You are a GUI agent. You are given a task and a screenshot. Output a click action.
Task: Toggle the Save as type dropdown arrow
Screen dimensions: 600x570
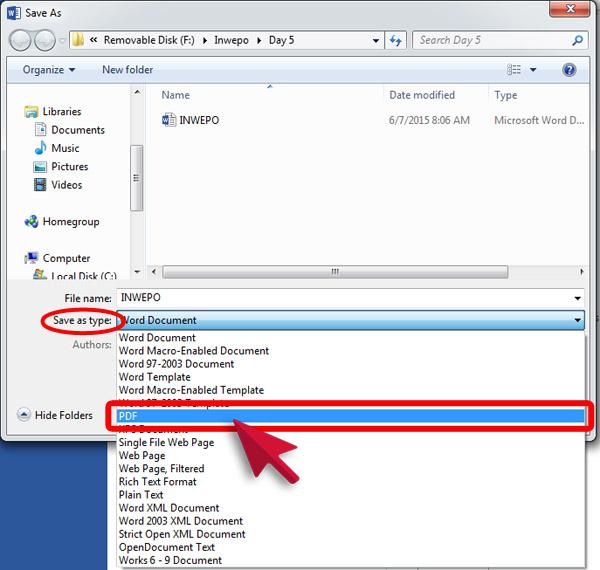577,320
